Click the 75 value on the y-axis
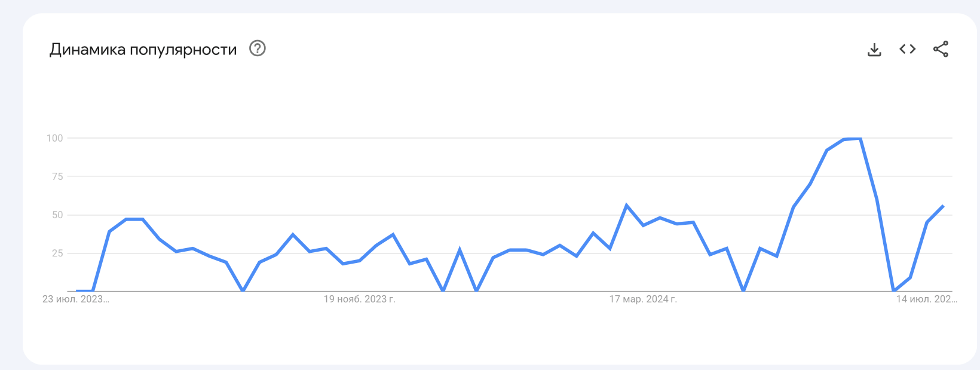The width and height of the screenshot is (980, 370). pyautogui.click(x=57, y=176)
